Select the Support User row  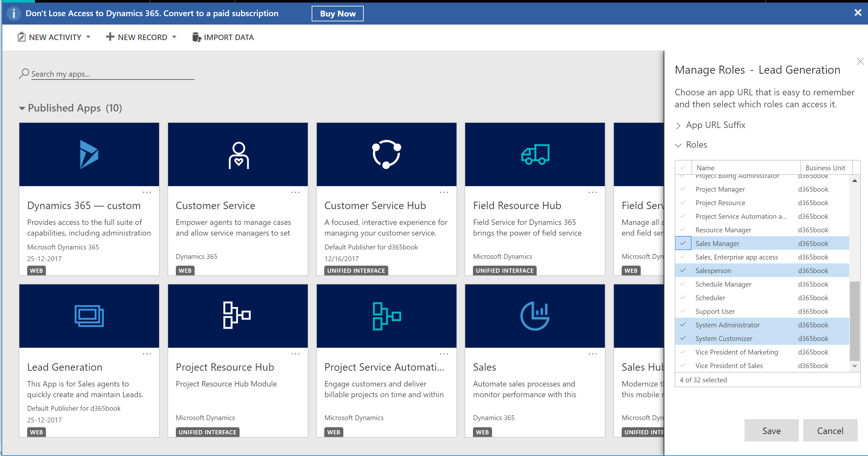point(762,311)
